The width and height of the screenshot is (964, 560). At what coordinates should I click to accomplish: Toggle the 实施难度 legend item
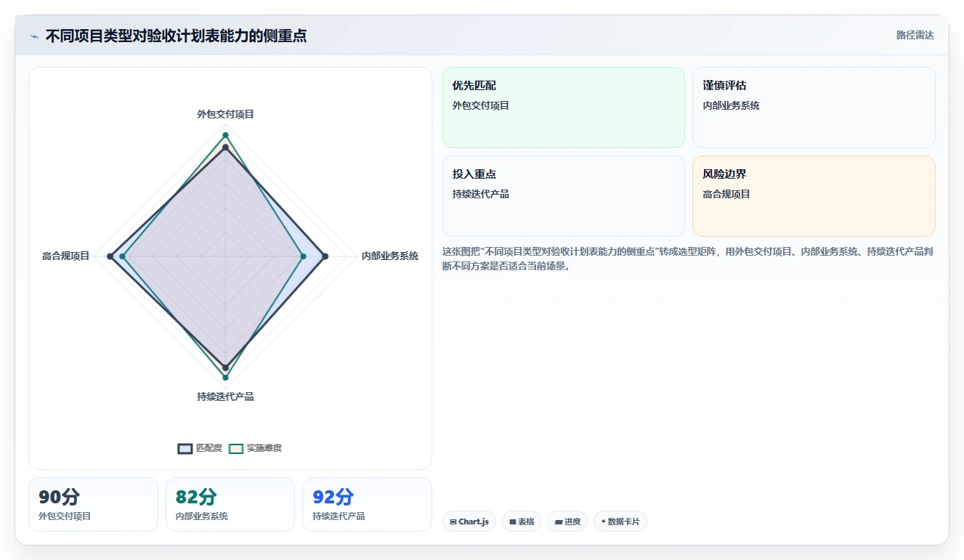click(255, 448)
